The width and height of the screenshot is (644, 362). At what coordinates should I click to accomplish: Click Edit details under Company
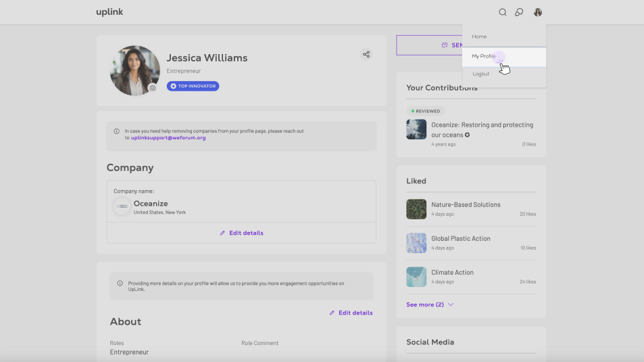pyautogui.click(x=241, y=233)
